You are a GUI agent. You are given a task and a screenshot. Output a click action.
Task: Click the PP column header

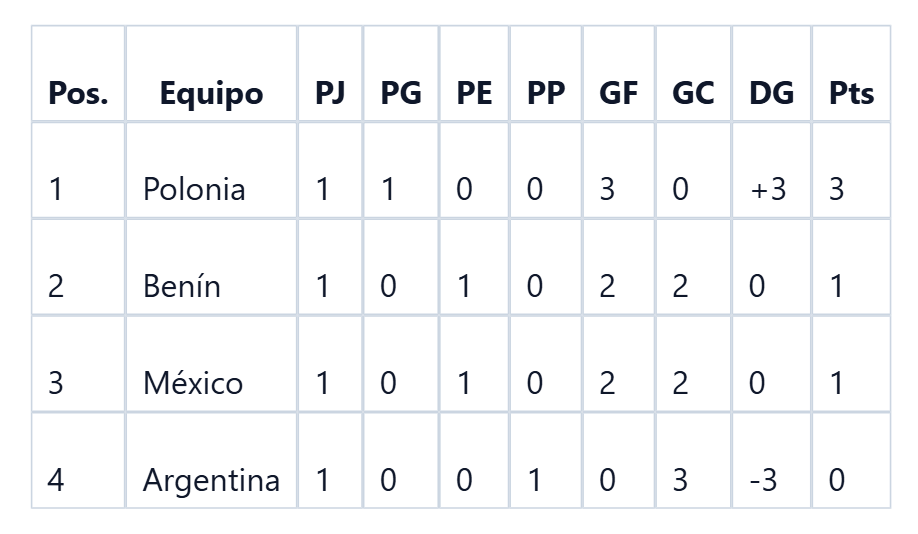pos(546,74)
